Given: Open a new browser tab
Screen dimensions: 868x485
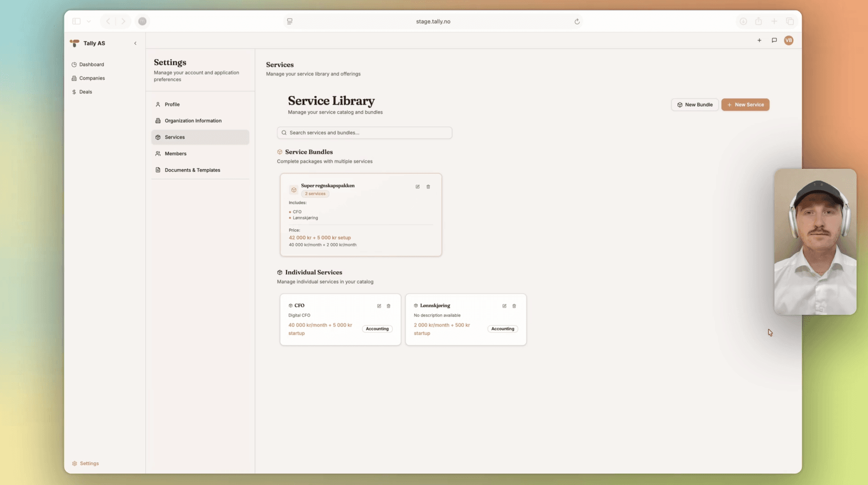Looking at the screenshot, I should 774,21.
